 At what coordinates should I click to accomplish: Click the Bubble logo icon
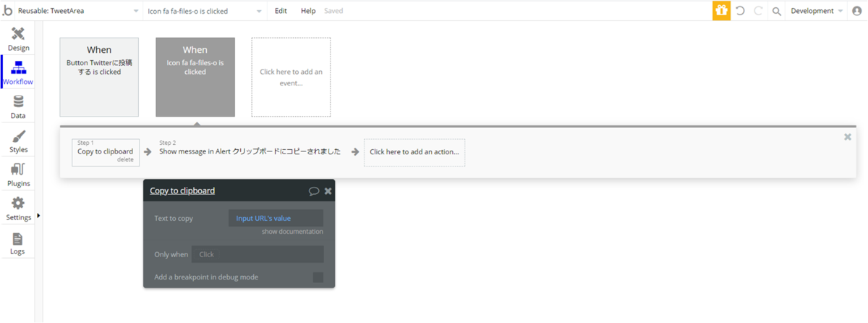click(8, 11)
